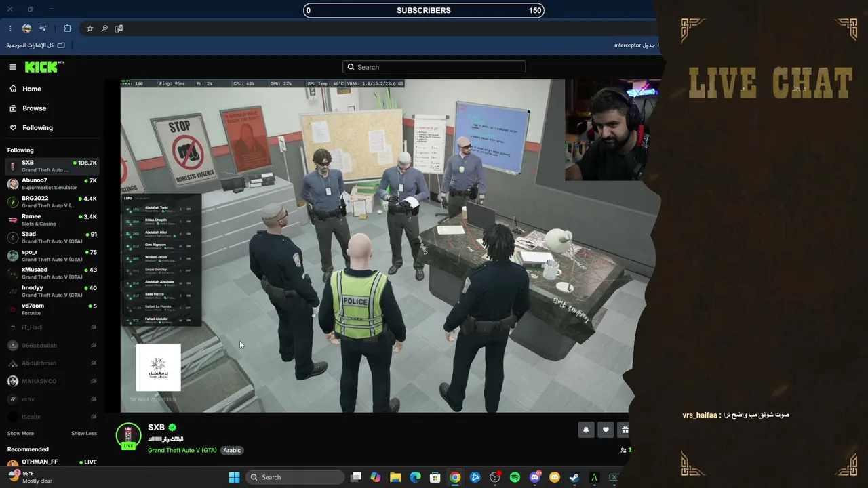This screenshot has height=488, width=868.
Task: Click the Windows taskbar Search box
Action: click(x=294, y=477)
